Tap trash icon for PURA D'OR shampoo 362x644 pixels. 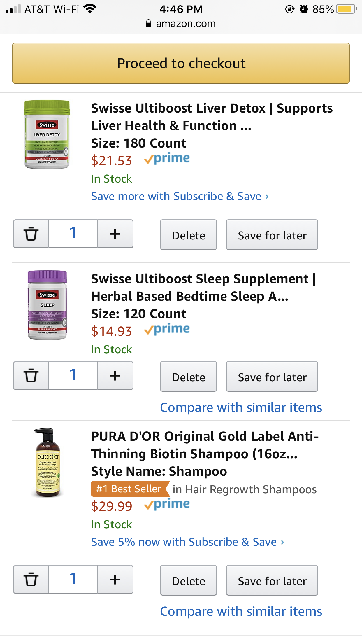pos(31,579)
